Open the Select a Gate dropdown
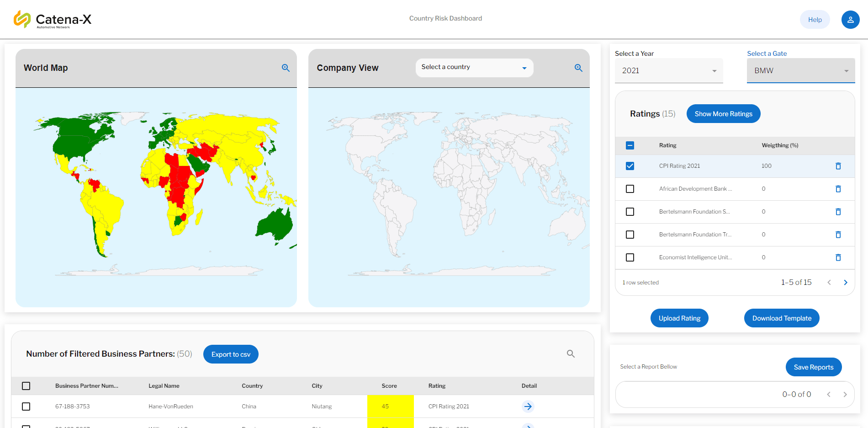Viewport: 868px width, 428px height. (800, 71)
